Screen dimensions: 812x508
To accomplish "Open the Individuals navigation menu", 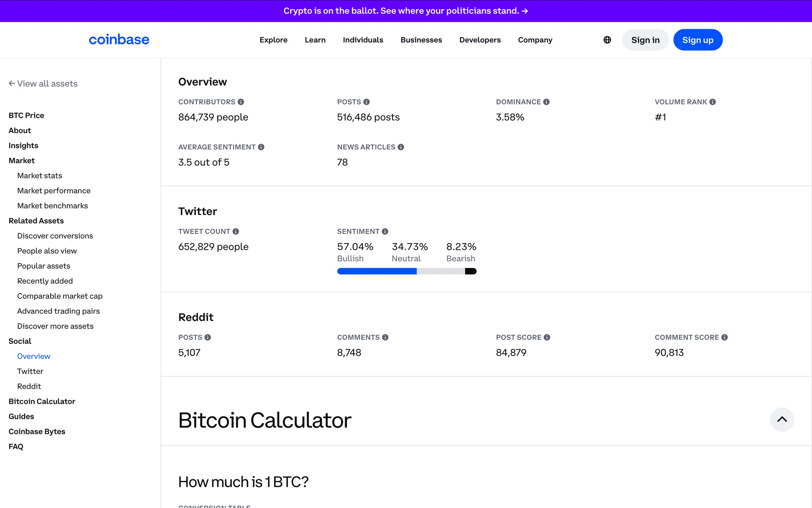I will tap(363, 40).
